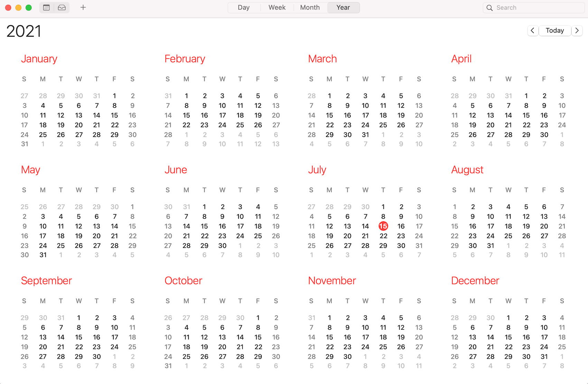Select the highlighted July 15 date
The height and width of the screenshot is (384, 588).
point(383,226)
